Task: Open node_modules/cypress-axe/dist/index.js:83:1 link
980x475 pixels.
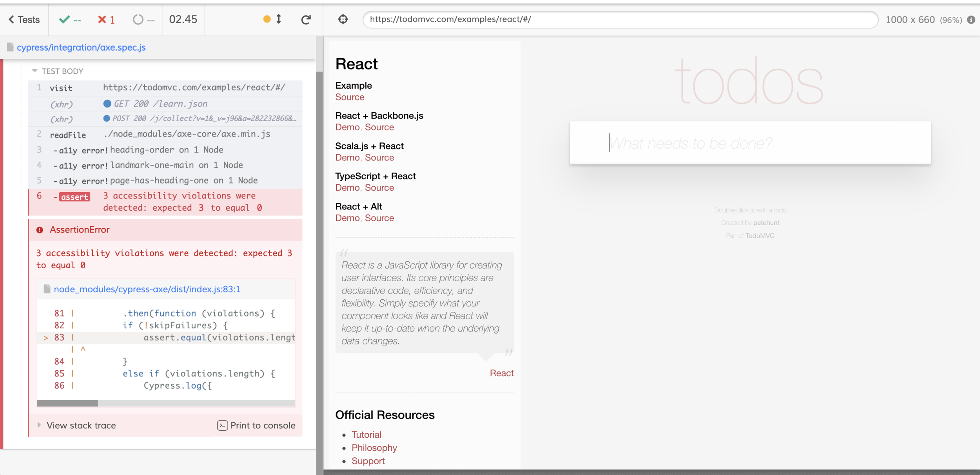Action: pyautogui.click(x=147, y=289)
